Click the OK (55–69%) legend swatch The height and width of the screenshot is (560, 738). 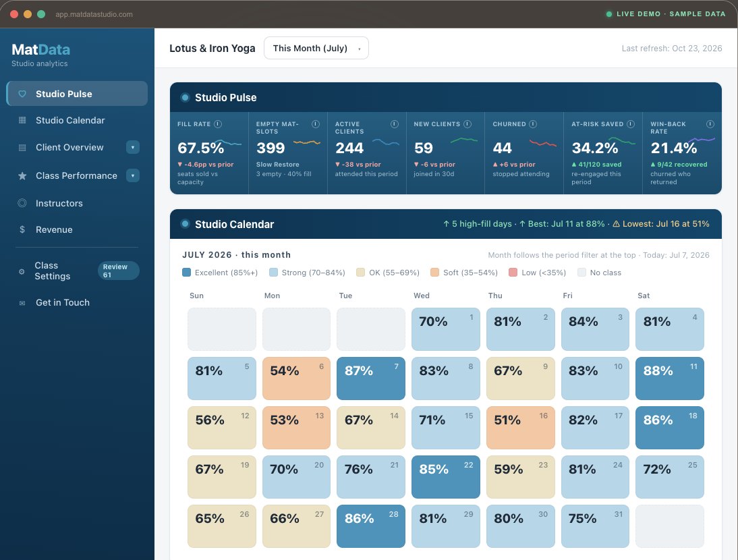pyautogui.click(x=360, y=273)
